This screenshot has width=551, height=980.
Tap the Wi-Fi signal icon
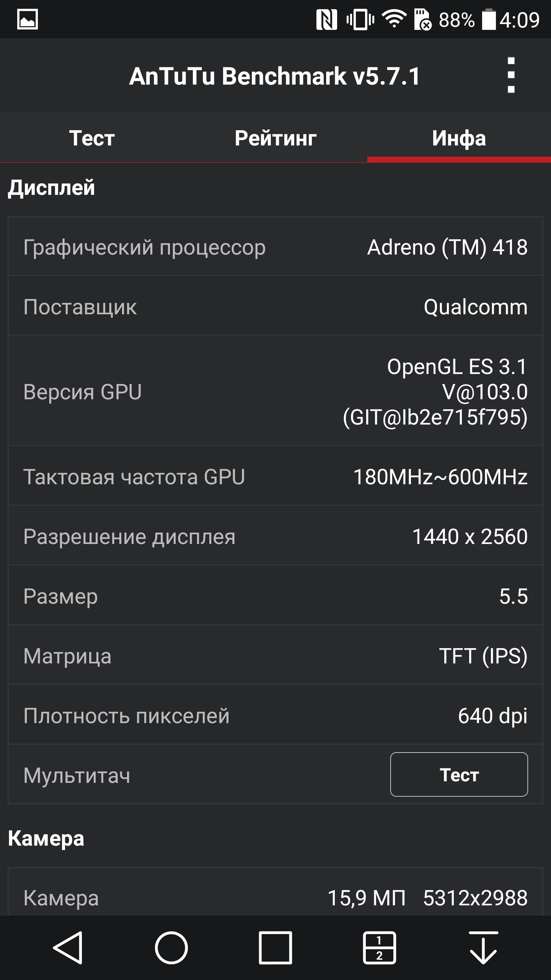pos(395,19)
